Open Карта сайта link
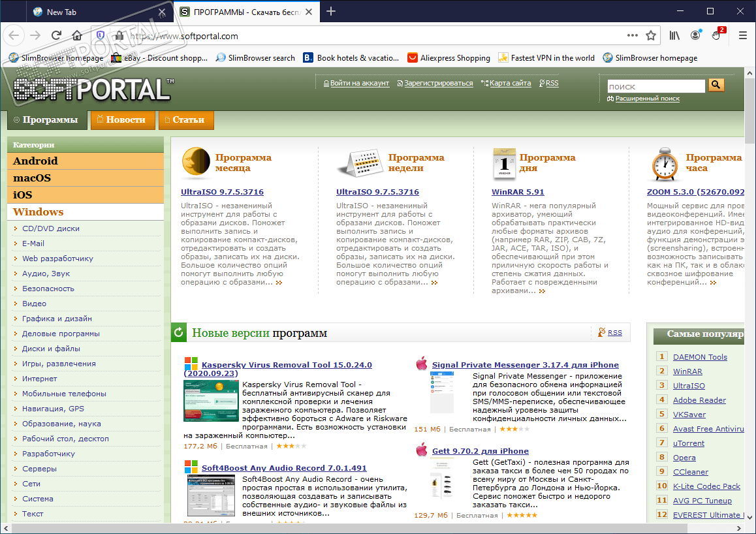This screenshot has height=534, width=756. click(510, 83)
